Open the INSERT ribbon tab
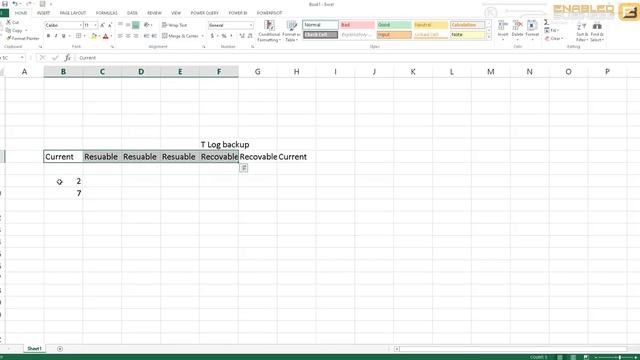Viewport: 640px width, 360px height. click(43, 13)
